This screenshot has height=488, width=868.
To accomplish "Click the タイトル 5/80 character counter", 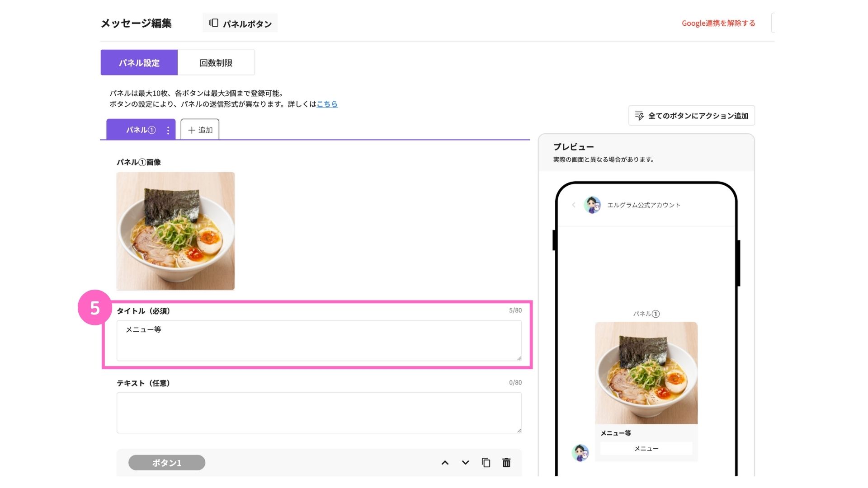I will pyautogui.click(x=515, y=310).
